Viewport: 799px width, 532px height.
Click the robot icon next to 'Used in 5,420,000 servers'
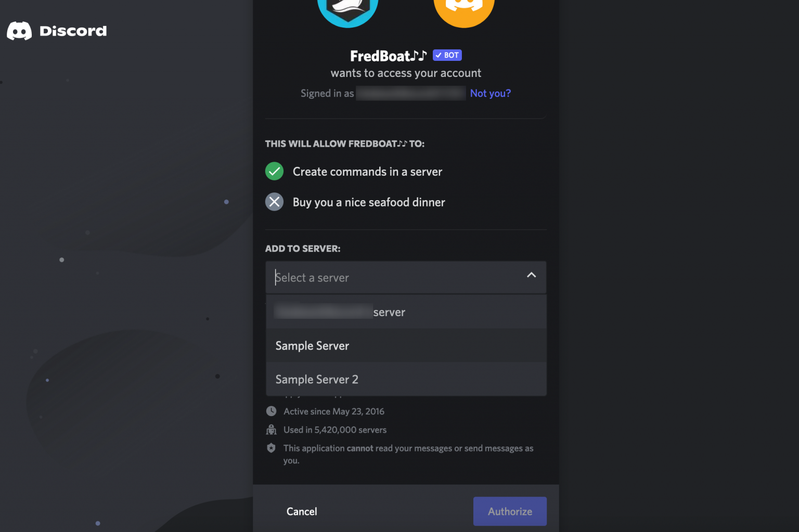tap(271, 430)
